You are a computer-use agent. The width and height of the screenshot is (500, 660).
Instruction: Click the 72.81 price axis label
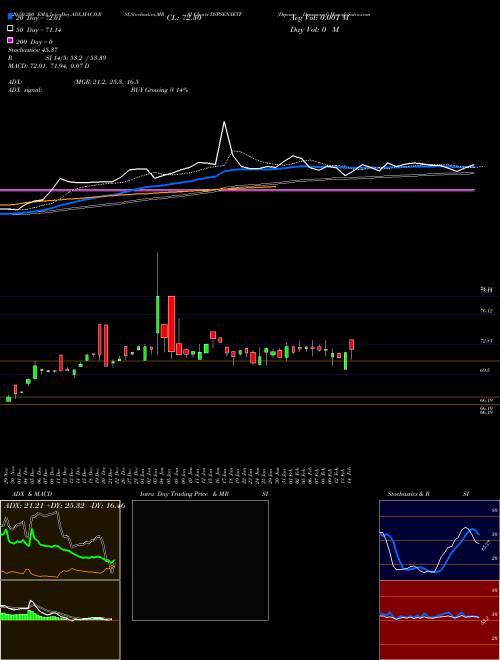tap(486, 340)
